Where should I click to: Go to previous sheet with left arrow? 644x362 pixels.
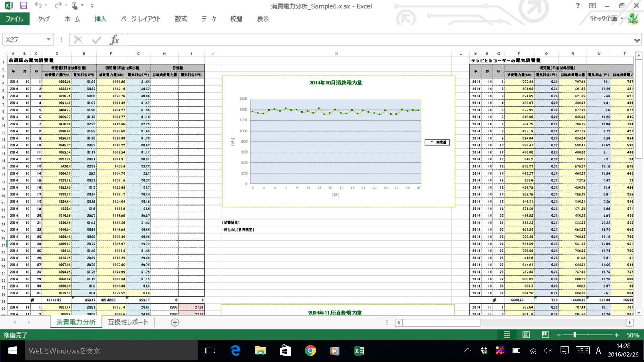15,322
